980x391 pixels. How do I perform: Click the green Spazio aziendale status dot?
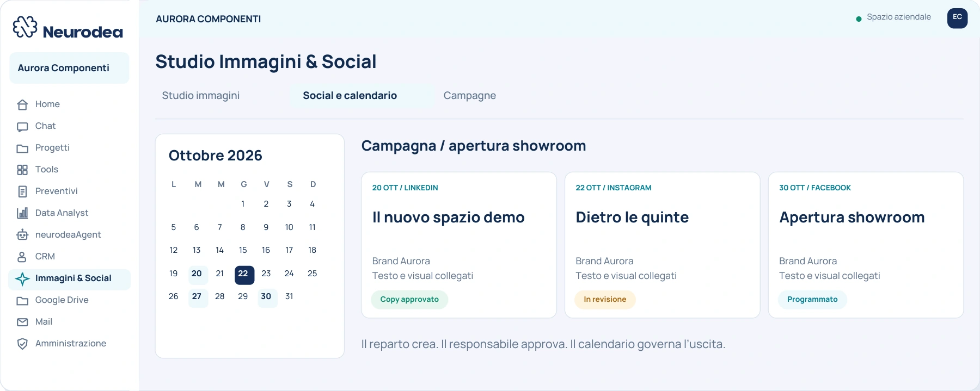coord(859,19)
